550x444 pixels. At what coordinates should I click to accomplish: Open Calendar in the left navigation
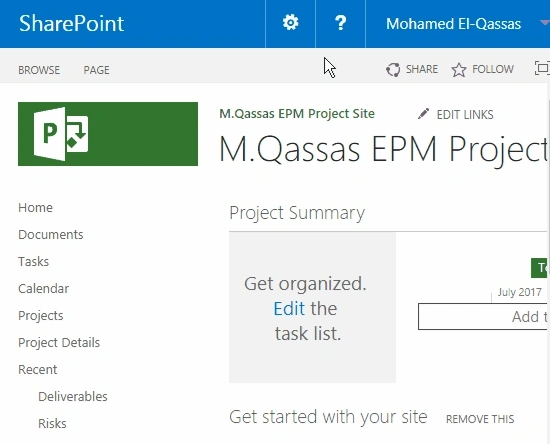(x=43, y=289)
